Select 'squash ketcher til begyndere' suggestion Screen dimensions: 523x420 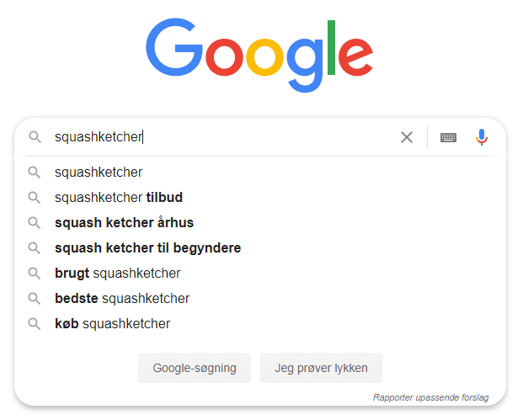(147, 248)
